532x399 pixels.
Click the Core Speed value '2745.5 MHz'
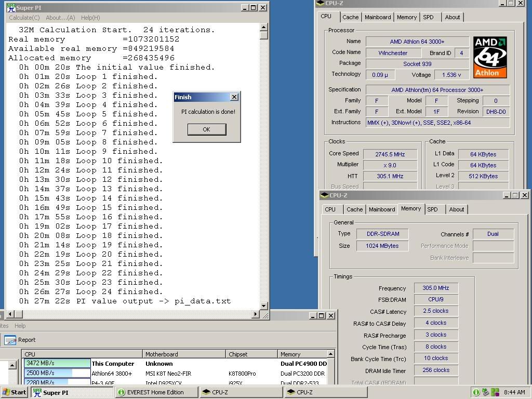[390, 154]
